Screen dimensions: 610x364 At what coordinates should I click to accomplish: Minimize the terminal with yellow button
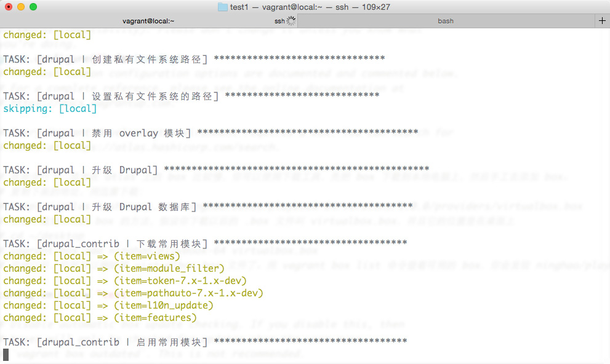(21, 7)
